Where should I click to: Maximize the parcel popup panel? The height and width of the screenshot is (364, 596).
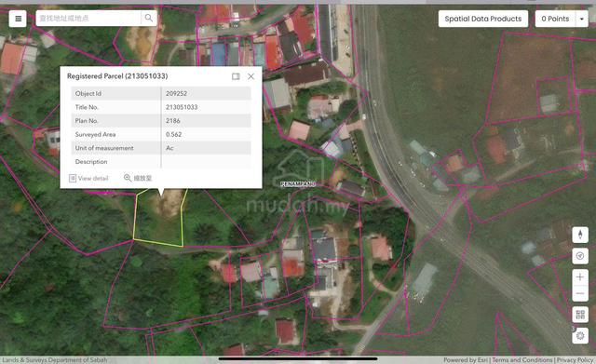pyautogui.click(x=236, y=76)
